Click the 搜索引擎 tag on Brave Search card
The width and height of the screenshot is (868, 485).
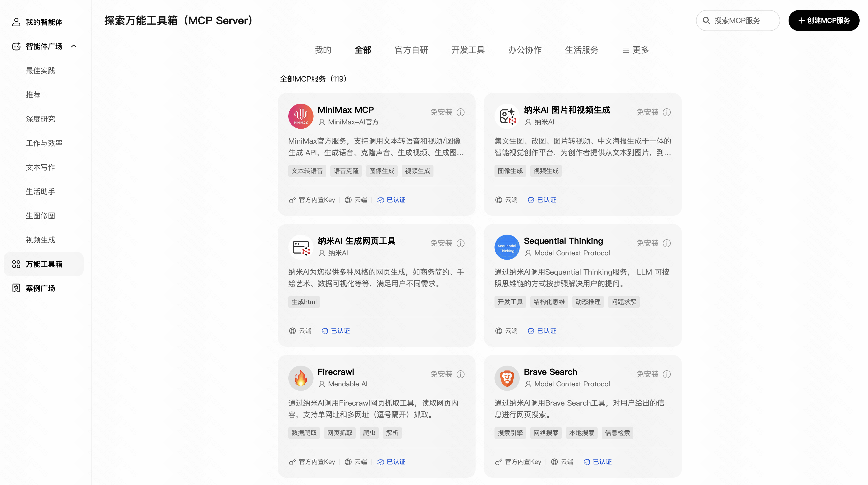510,433
